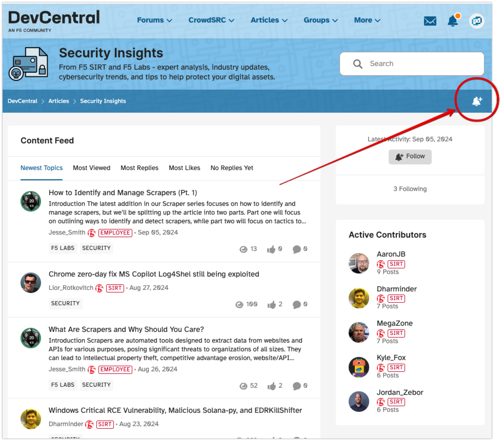
Task: Click the comment bubble on Chrome zero-day post
Action: tap(296, 304)
